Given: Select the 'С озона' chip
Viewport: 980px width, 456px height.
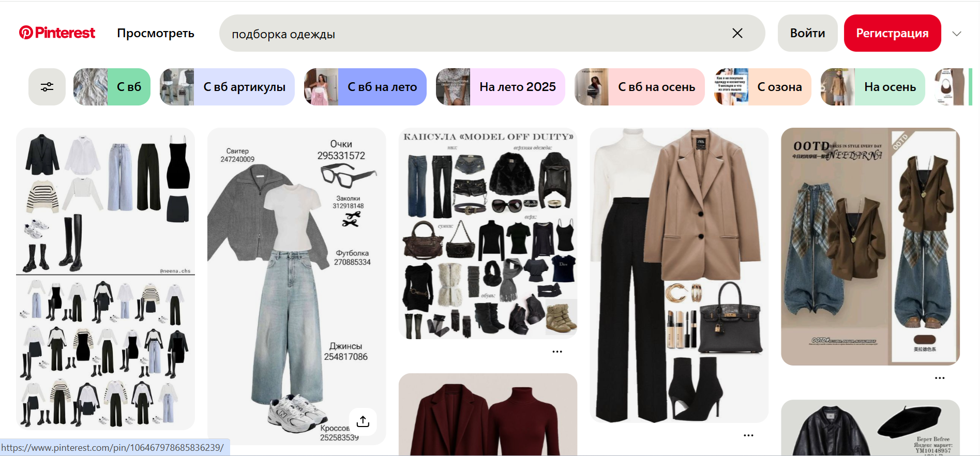Looking at the screenshot, I should (x=762, y=87).
